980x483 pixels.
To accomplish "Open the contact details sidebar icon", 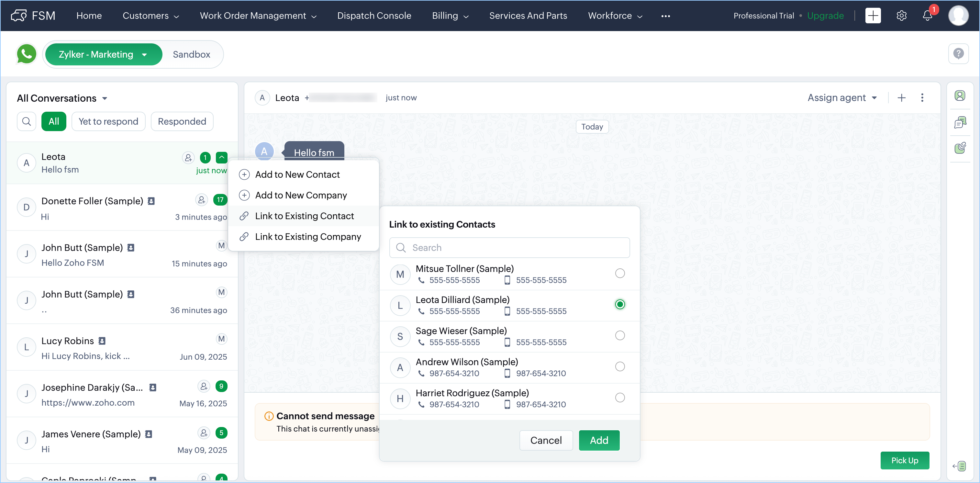I will [x=960, y=95].
